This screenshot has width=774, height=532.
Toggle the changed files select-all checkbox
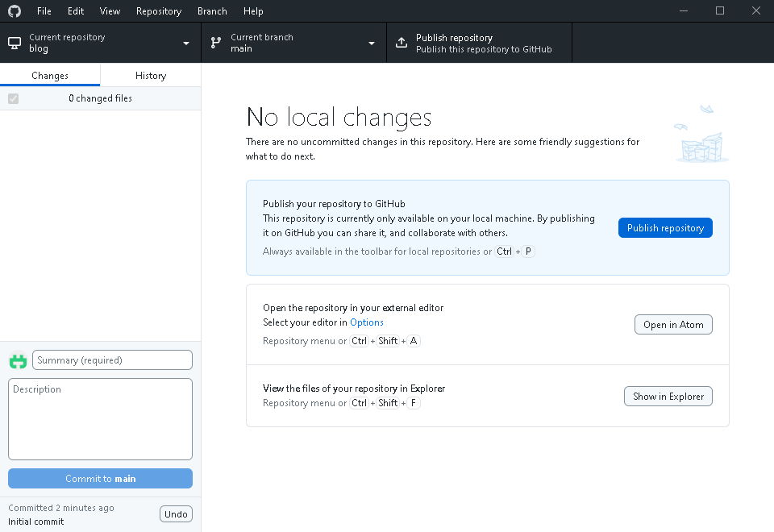(13, 98)
